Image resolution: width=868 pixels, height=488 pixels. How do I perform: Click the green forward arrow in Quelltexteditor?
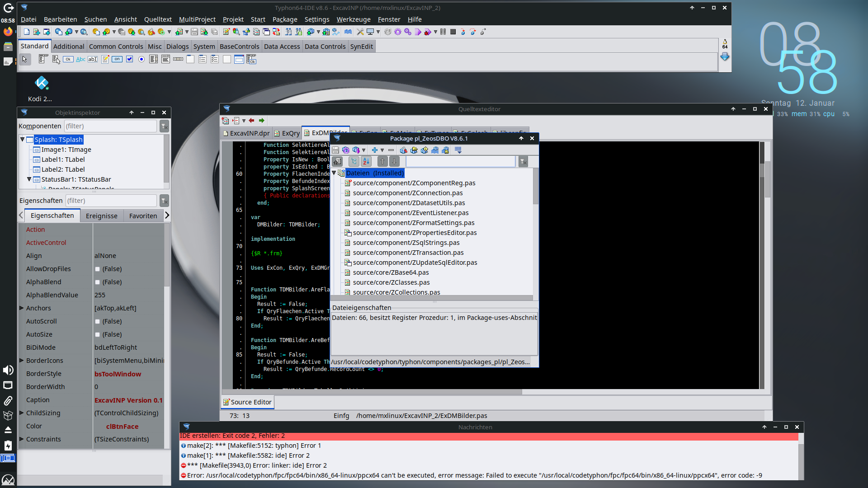[261, 121]
